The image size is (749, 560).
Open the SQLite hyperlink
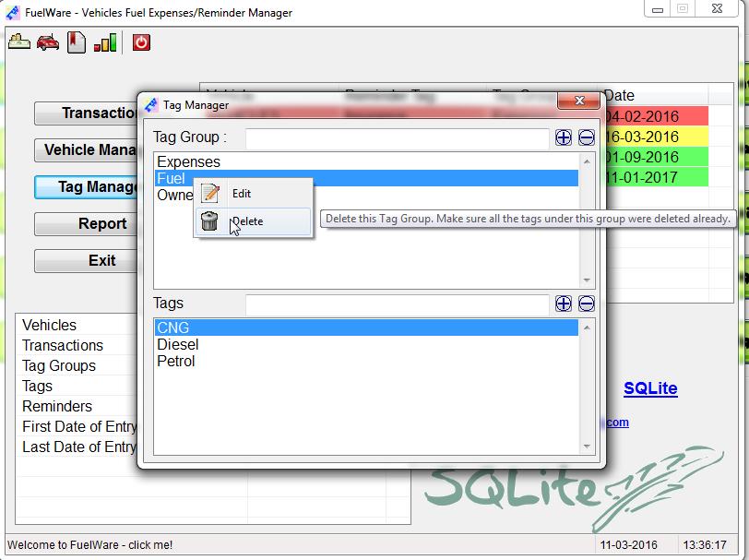[649, 388]
